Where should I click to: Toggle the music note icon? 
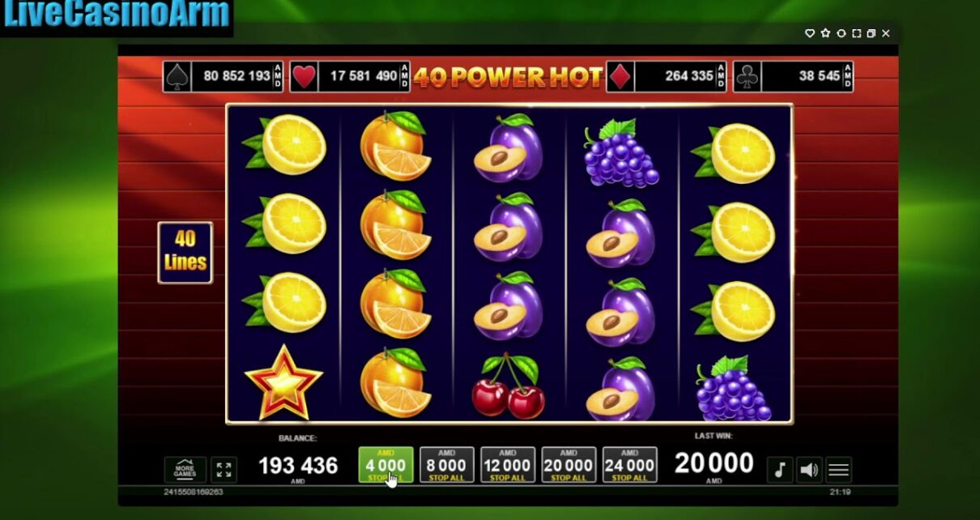tap(779, 470)
